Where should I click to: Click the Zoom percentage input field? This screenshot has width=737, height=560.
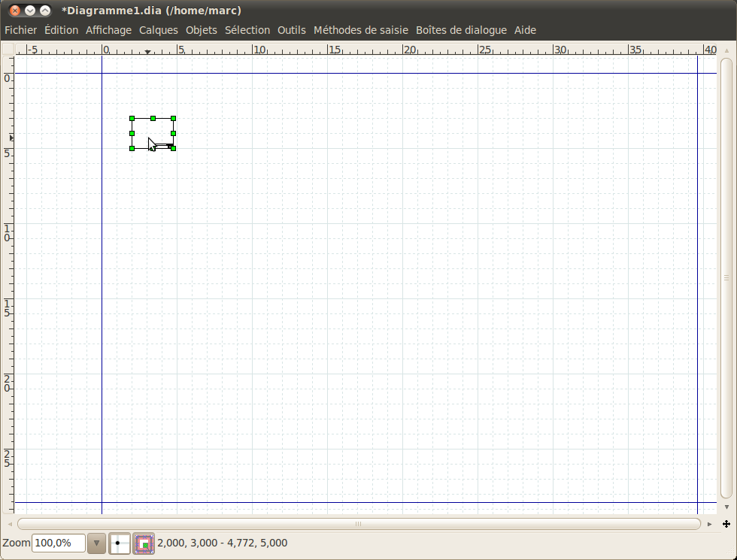(x=59, y=543)
